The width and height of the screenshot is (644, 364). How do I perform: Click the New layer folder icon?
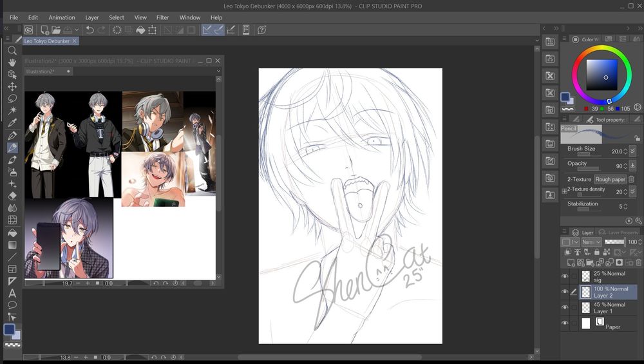(x=590, y=262)
